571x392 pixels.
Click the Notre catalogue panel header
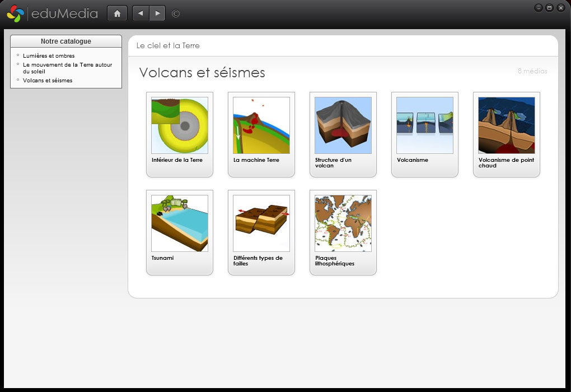pyautogui.click(x=66, y=41)
